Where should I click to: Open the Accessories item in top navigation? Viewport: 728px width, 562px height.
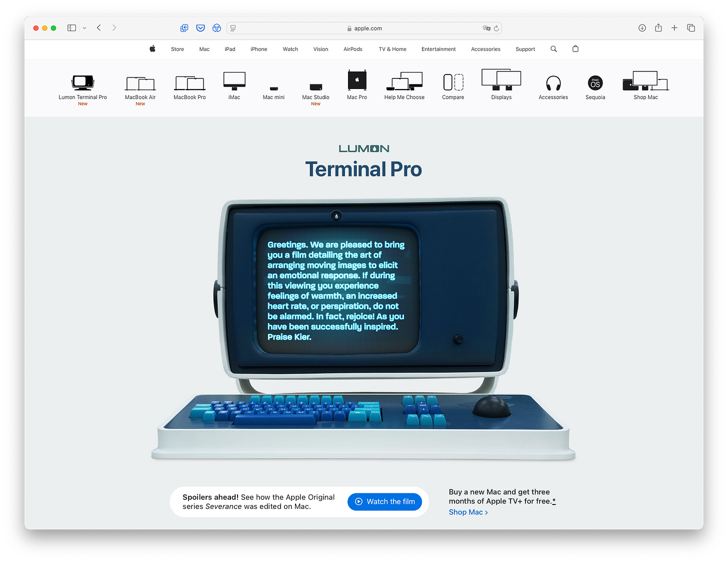pos(485,49)
